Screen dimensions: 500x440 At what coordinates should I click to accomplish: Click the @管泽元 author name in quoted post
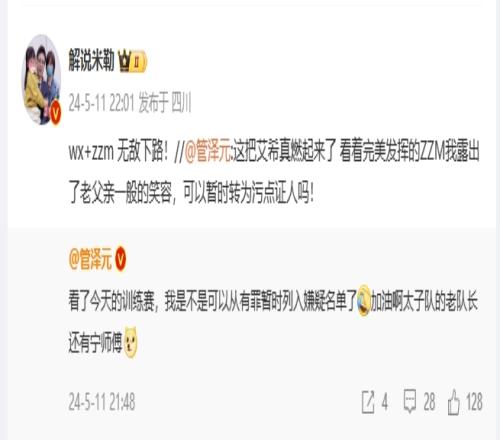click(x=90, y=259)
